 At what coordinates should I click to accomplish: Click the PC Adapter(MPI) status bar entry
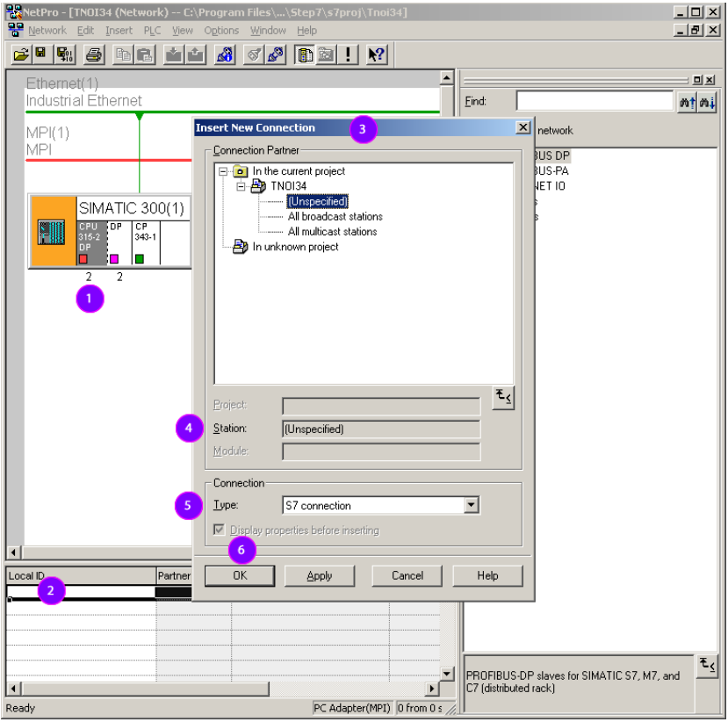[352, 708]
